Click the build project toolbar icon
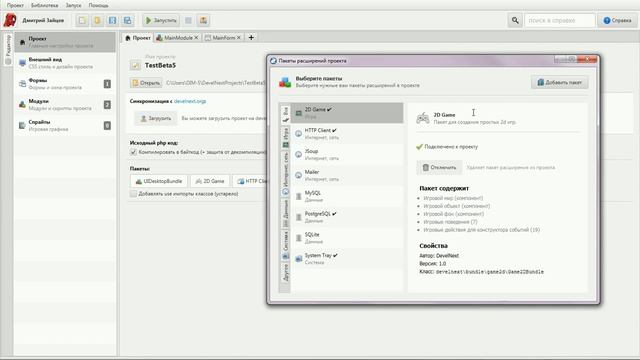 tap(203, 20)
